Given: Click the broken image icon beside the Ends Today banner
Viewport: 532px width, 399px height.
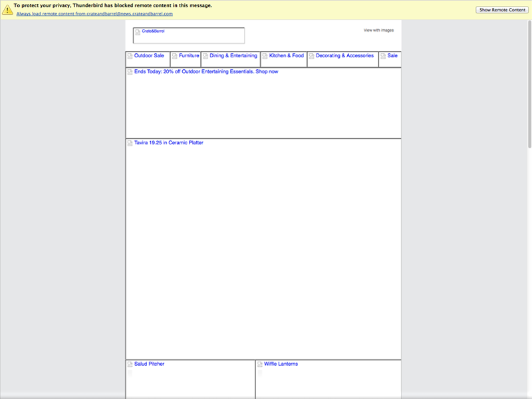Looking at the screenshot, I should [x=130, y=73].
